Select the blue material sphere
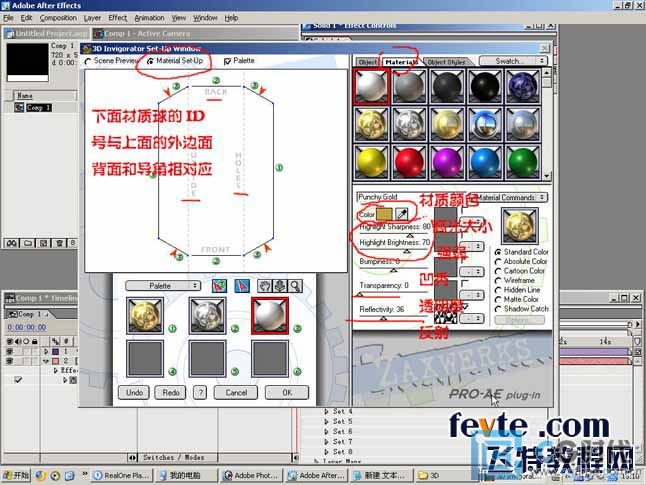 pyautogui.click(x=485, y=162)
